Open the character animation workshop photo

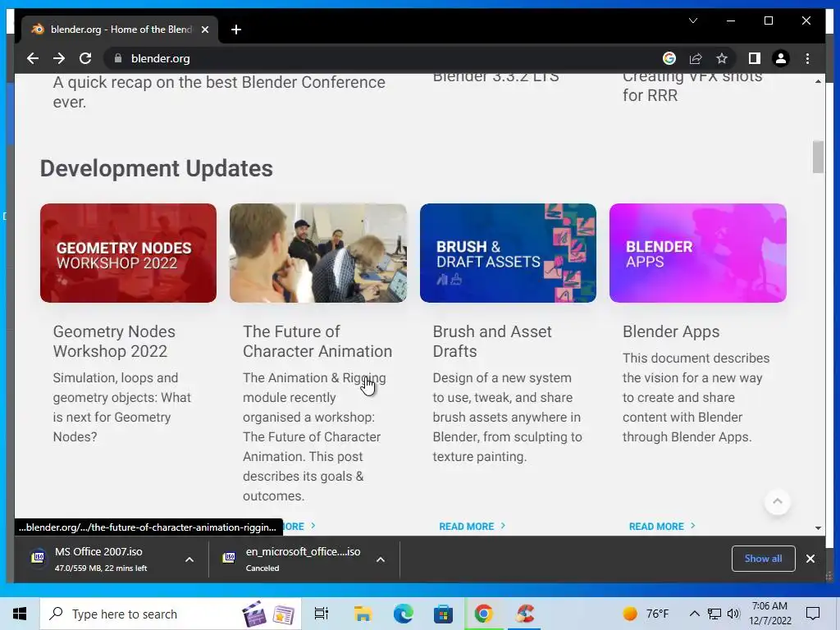[318, 253]
